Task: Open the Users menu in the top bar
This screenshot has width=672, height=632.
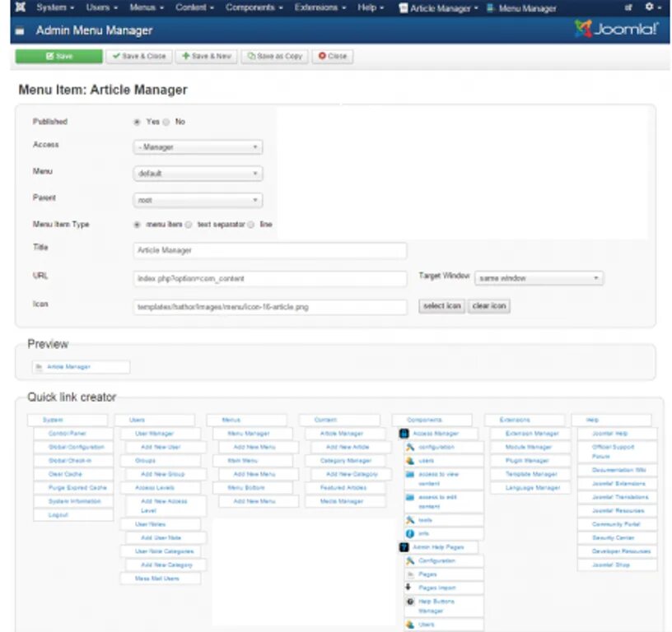Action: pos(101,7)
